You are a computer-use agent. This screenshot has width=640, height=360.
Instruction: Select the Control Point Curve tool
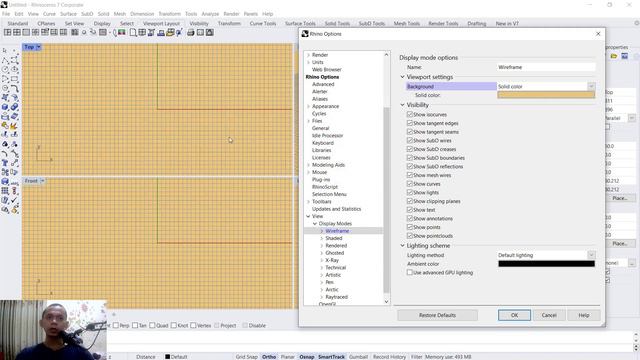tap(14, 60)
